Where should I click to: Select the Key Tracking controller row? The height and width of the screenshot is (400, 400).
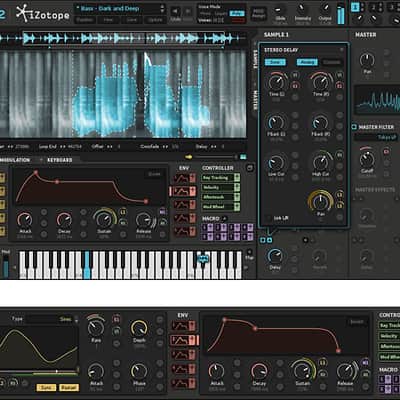pos(221,178)
